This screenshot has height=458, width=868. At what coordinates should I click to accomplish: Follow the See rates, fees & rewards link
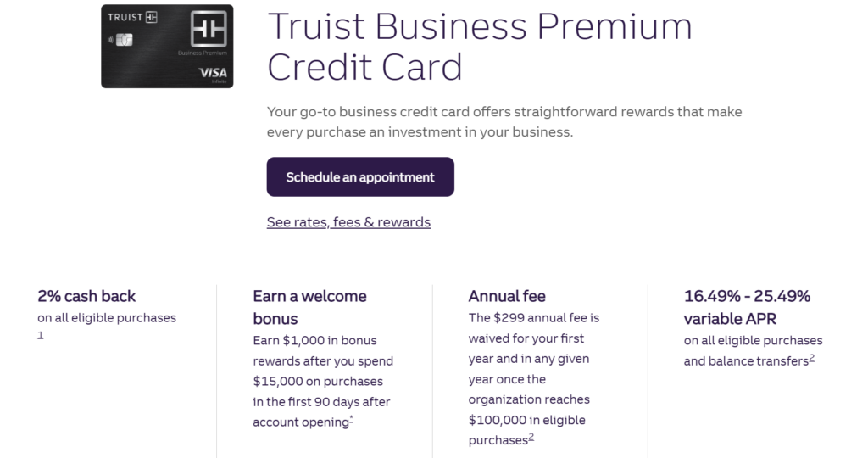coord(348,222)
